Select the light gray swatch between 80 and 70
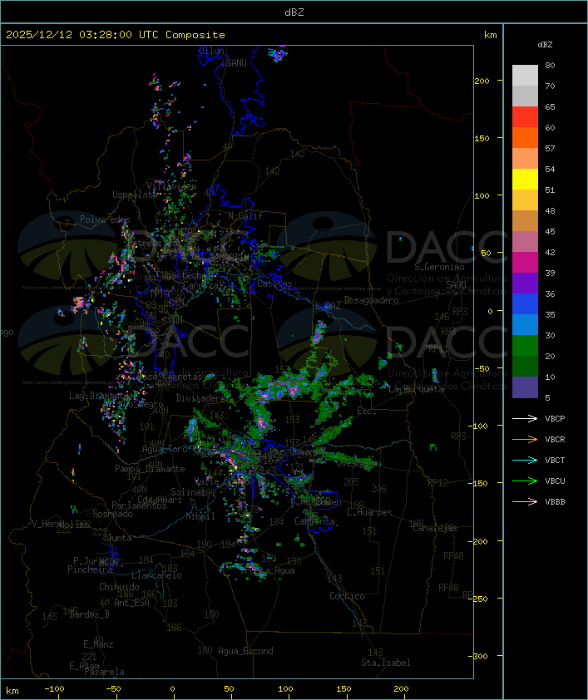 pos(525,75)
